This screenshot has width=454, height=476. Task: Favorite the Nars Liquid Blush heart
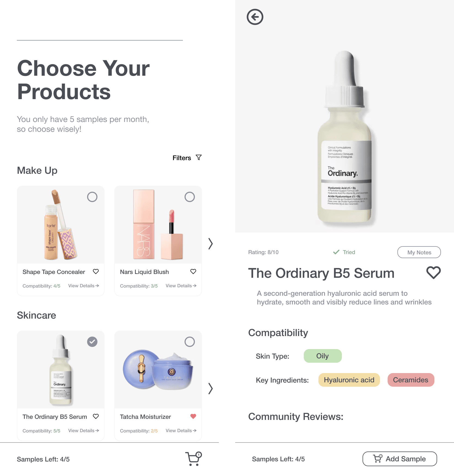[193, 271]
